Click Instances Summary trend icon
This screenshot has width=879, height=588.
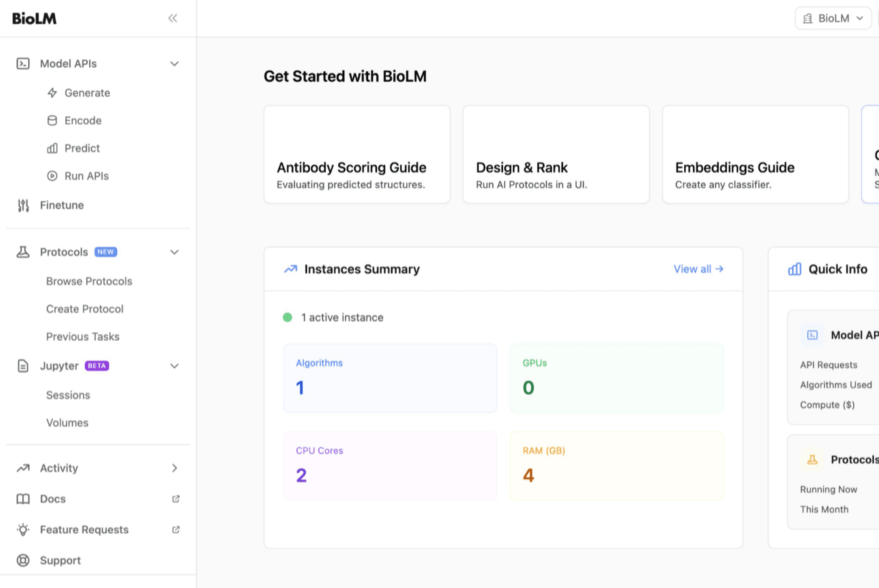290,269
